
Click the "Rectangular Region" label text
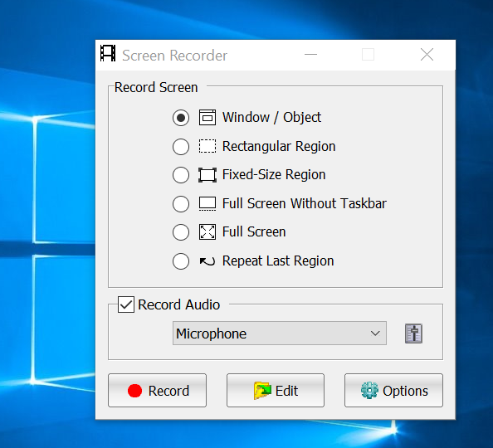[279, 147]
